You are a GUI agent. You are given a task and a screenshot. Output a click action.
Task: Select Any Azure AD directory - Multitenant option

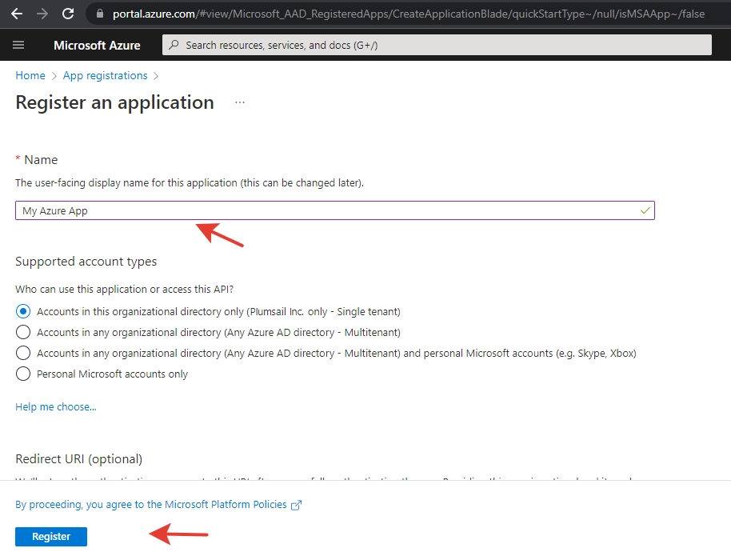(23, 332)
